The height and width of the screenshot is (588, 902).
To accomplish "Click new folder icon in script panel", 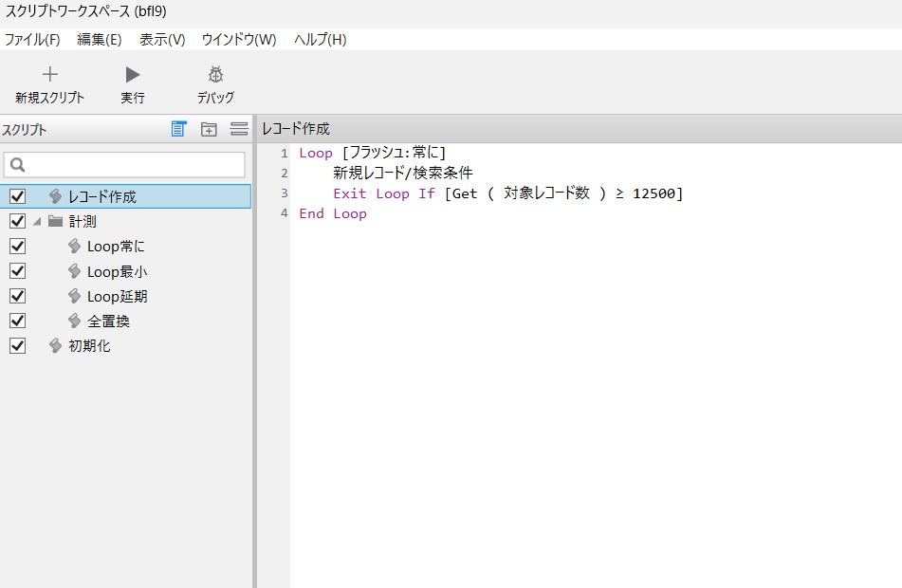I will (209, 129).
